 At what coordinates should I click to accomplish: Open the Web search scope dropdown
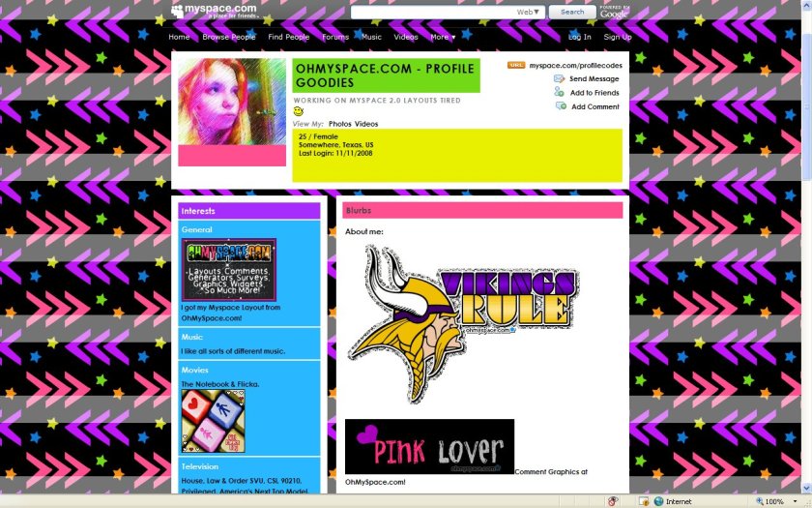[x=528, y=12]
